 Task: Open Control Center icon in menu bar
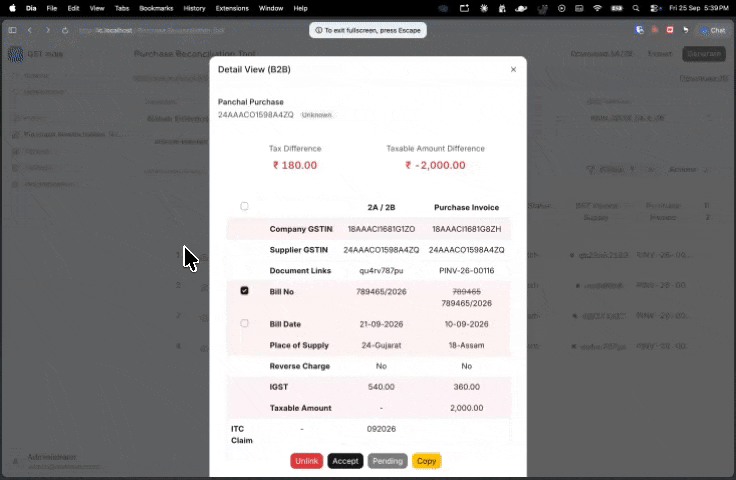(x=655, y=8)
